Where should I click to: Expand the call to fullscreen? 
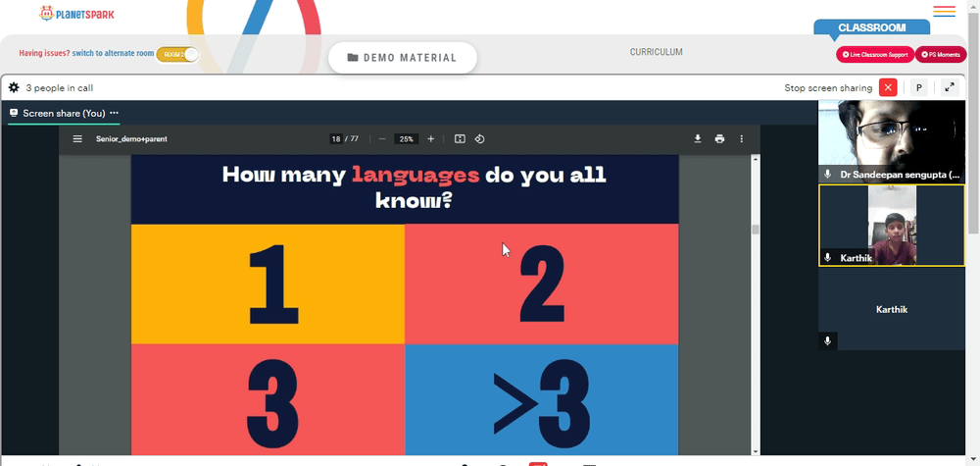(x=950, y=87)
